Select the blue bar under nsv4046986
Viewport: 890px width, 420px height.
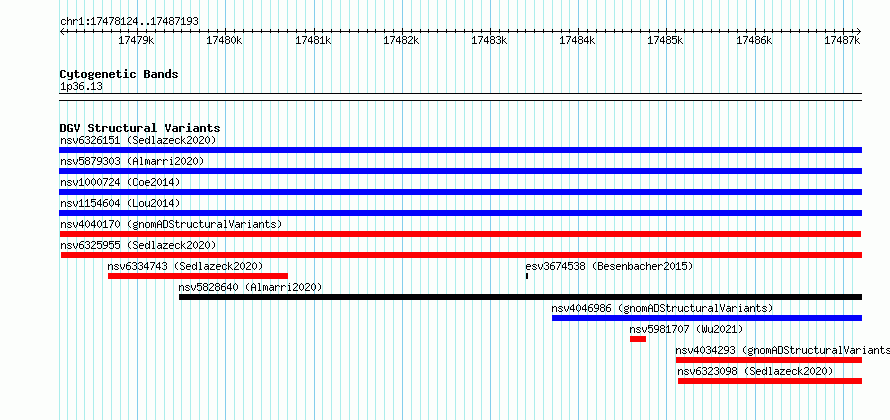tap(707, 318)
